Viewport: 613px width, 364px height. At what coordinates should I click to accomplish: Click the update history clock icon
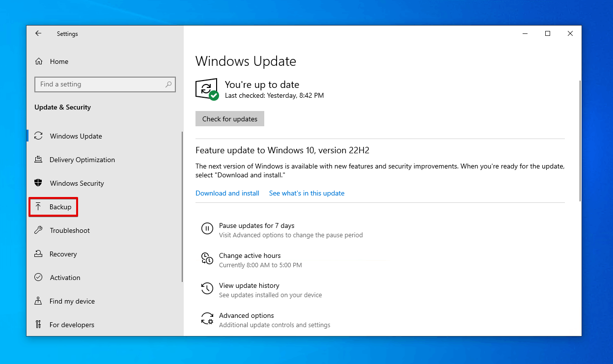[207, 288]
